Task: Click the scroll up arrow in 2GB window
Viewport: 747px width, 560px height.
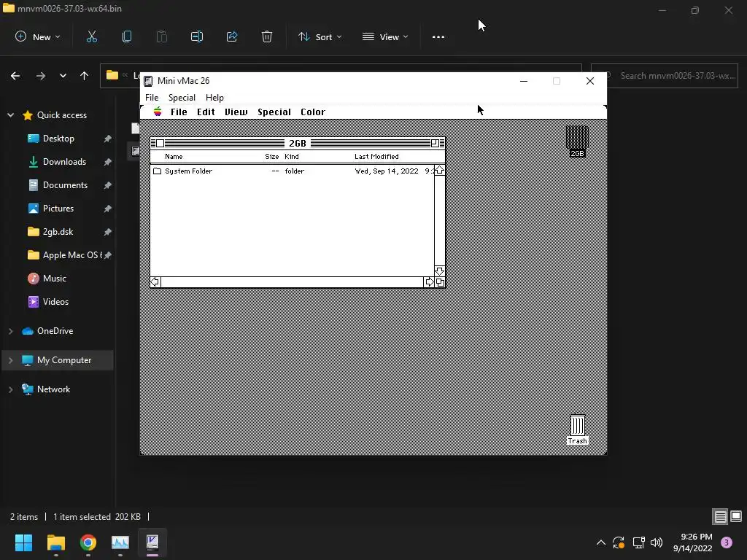Action: coord(439,171)
